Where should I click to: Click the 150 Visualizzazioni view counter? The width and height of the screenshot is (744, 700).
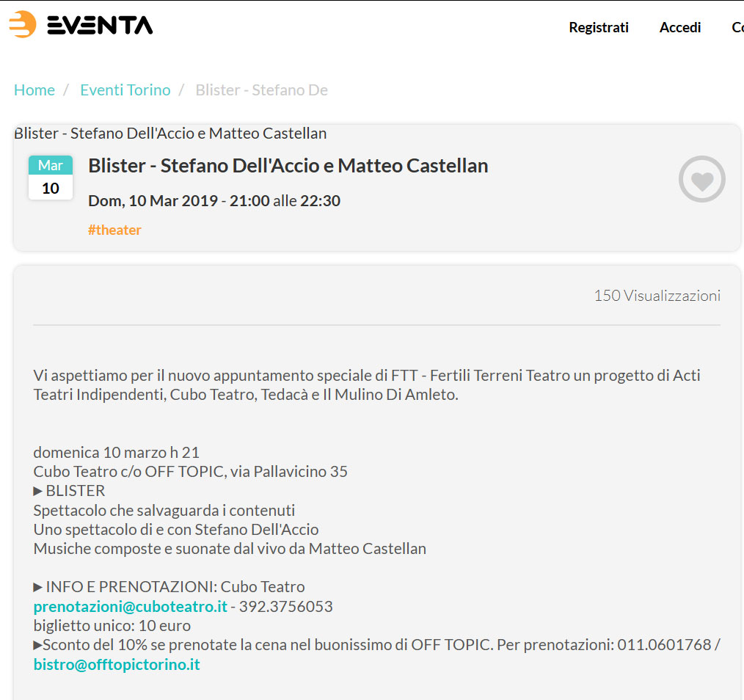pyautogui.click(x=657, y=296)
